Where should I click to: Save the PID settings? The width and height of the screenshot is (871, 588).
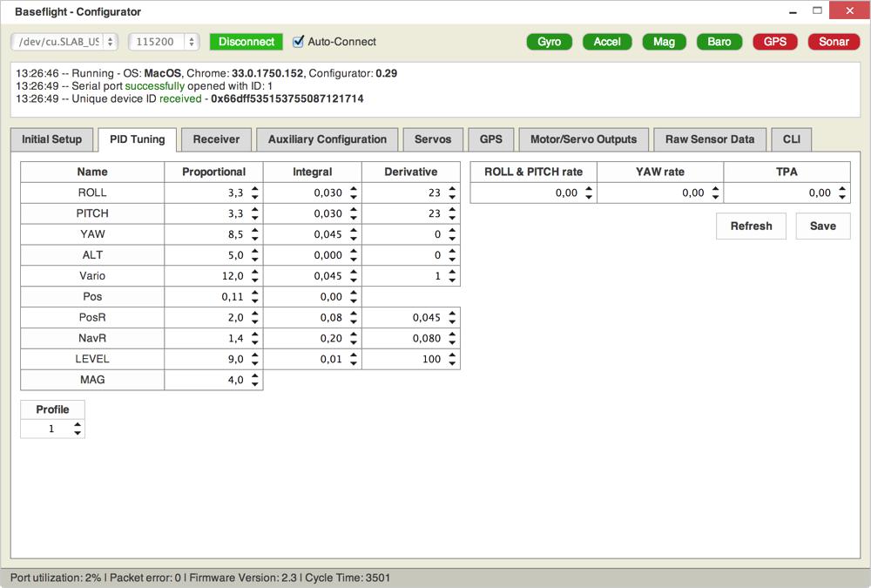pyautogui.click(x=823, y=226)
